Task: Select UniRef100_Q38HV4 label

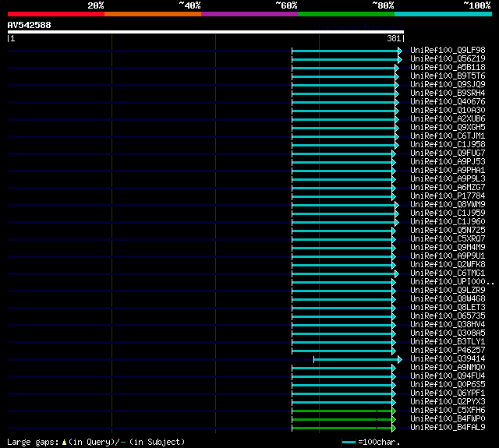Action: (x=448, y=325)
